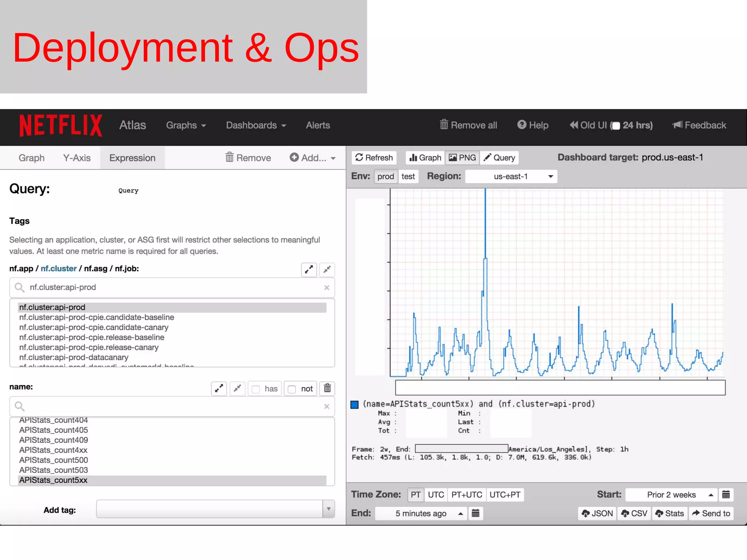Open the Dashboards dropdown menu
This screenshot has height=560, width=747.
(256, 125)
